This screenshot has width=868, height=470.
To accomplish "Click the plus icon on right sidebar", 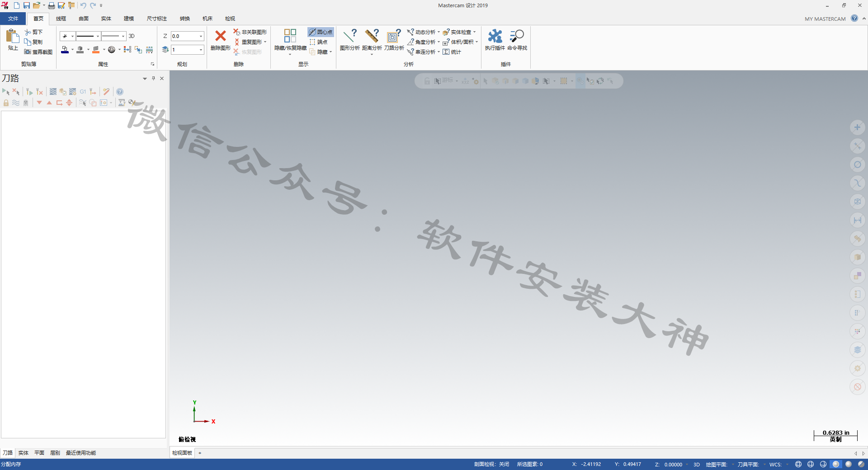I will (x=857, y=127).
